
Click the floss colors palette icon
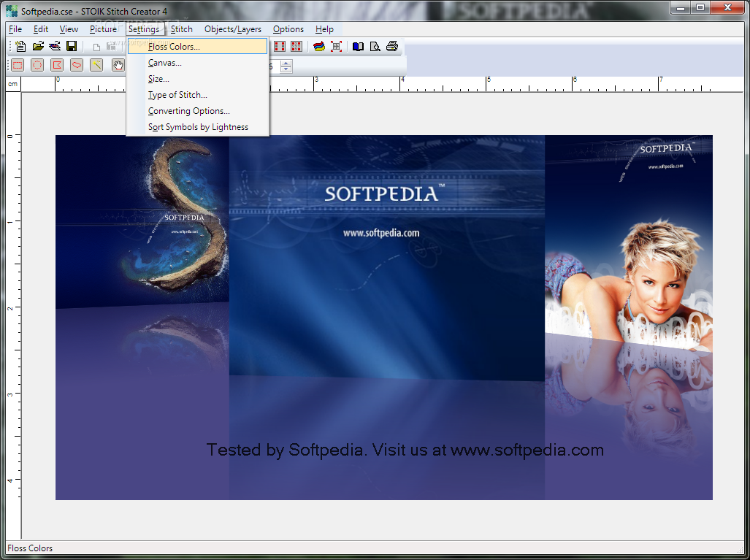coord(319,47)
